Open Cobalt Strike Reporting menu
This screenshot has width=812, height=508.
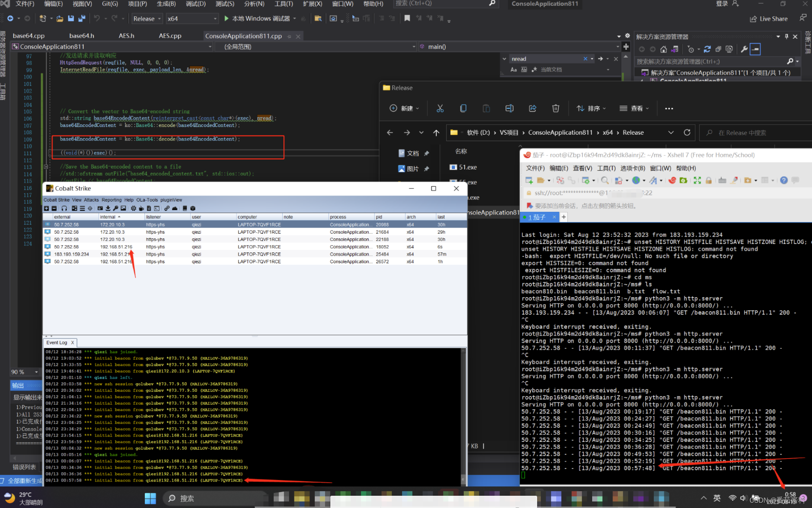pyautogui.click(x=111, y=200)
